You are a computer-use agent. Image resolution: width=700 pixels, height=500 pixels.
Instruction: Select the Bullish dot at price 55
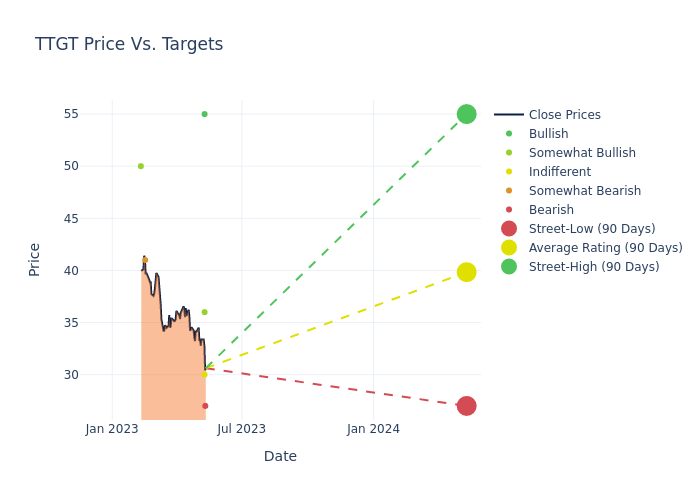coord(204,114)
